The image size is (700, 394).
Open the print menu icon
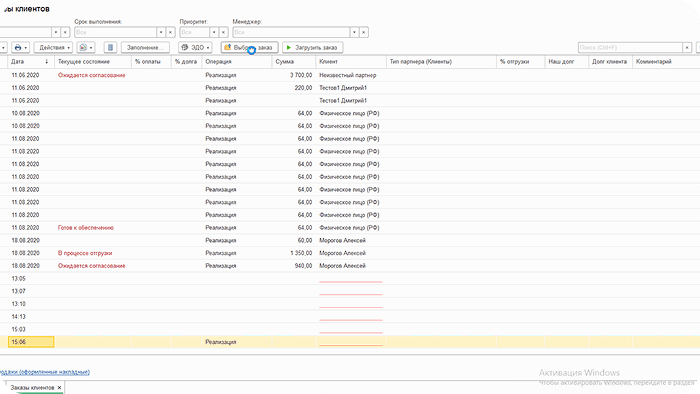(x=21, y=47)
